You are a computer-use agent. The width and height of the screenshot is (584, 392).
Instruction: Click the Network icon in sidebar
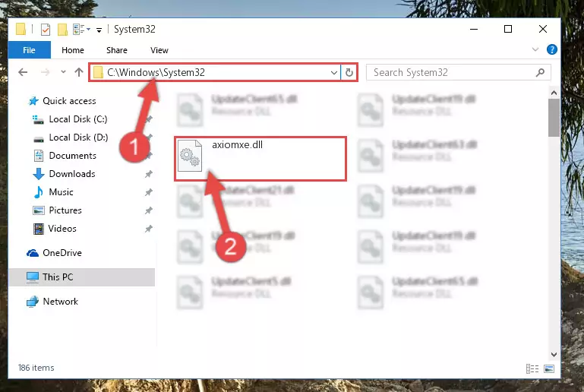33,302
